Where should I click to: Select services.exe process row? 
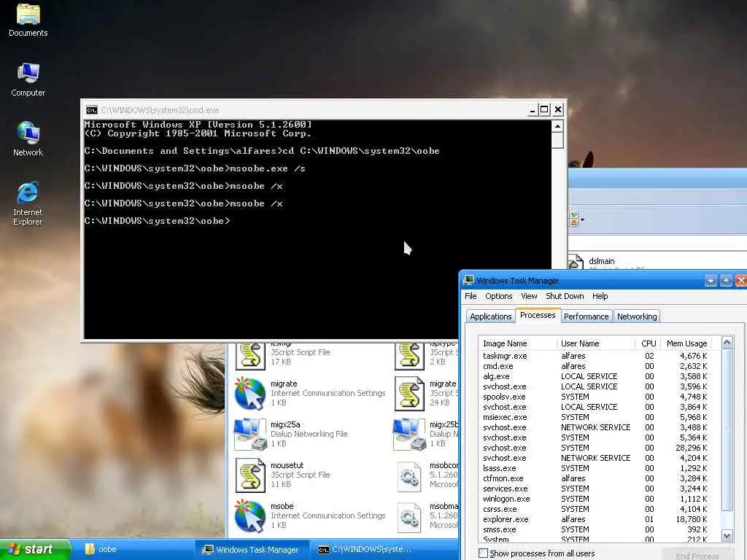pyautogui.click(x=595, y=489)
